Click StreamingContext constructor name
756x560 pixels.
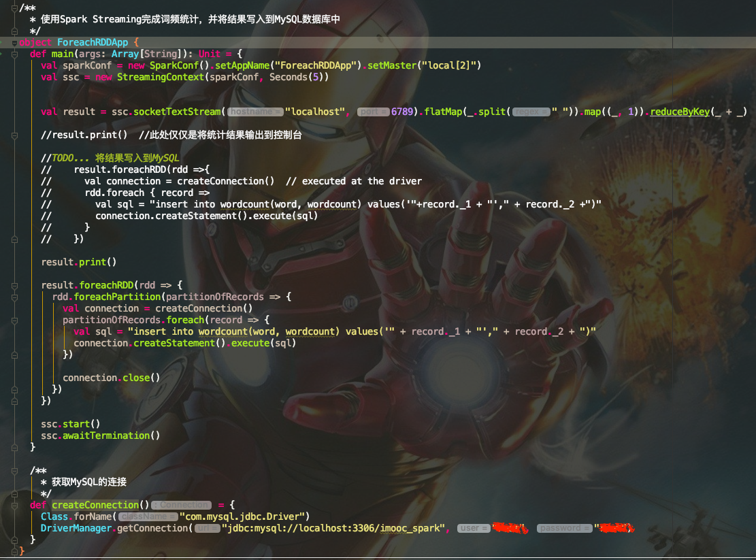tap(161, 77)
